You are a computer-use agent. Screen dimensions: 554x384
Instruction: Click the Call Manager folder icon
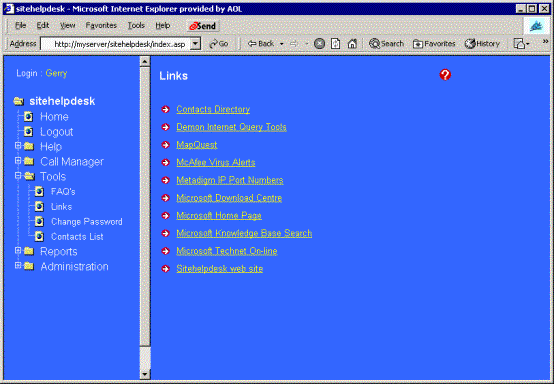(x=29, y=161)
